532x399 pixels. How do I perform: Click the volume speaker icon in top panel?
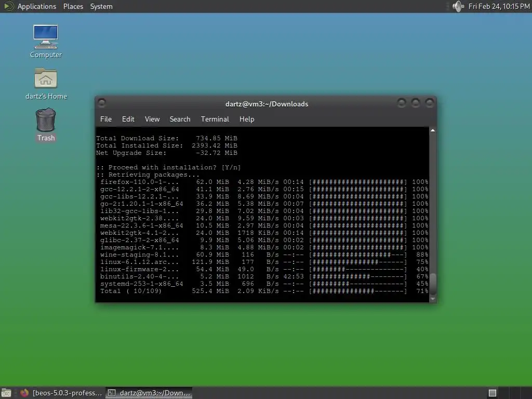[458, 6]
